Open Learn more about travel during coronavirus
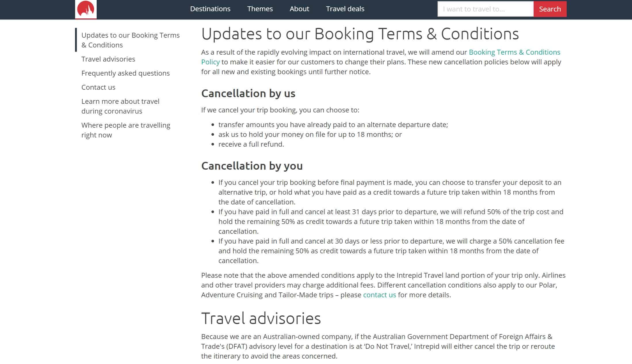 click(x=120, y=106)
